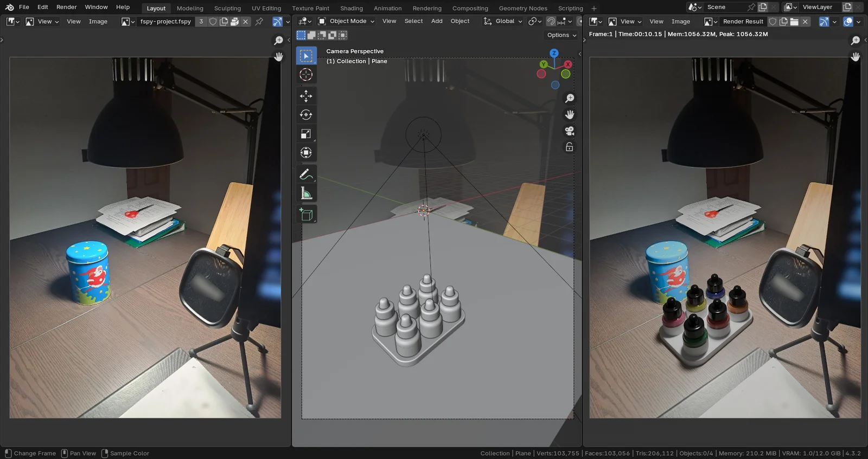This screenshot has height=459, width=868.
Task: Click the fspy-project.fspy image name field
Action: (165, 22)
